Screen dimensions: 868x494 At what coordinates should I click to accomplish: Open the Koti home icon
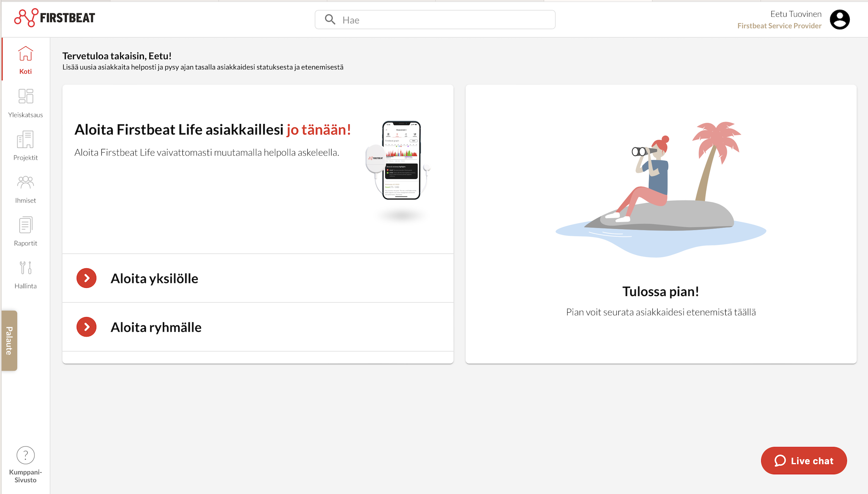click(25, 53)
